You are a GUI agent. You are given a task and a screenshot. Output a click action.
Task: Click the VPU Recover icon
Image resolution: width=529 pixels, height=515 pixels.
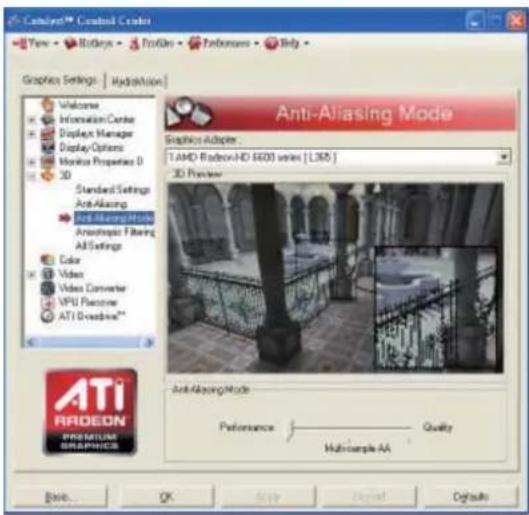pyautogui.click(x=48, y=302)
